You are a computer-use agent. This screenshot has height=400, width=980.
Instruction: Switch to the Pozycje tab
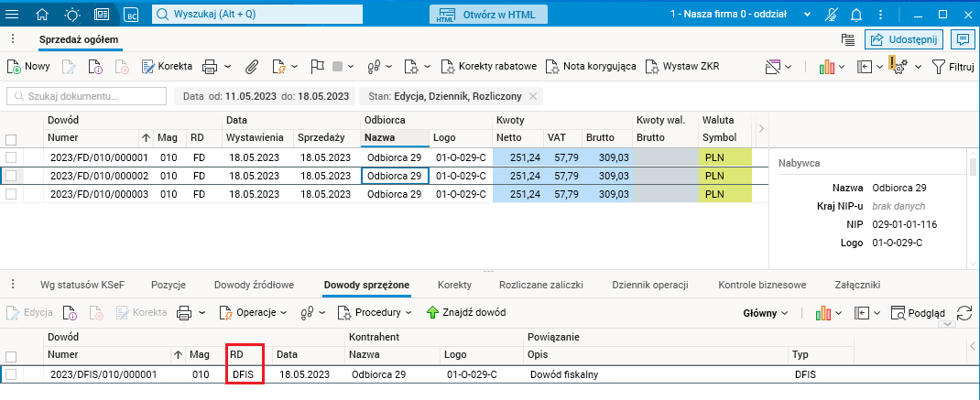coord(169,285)
